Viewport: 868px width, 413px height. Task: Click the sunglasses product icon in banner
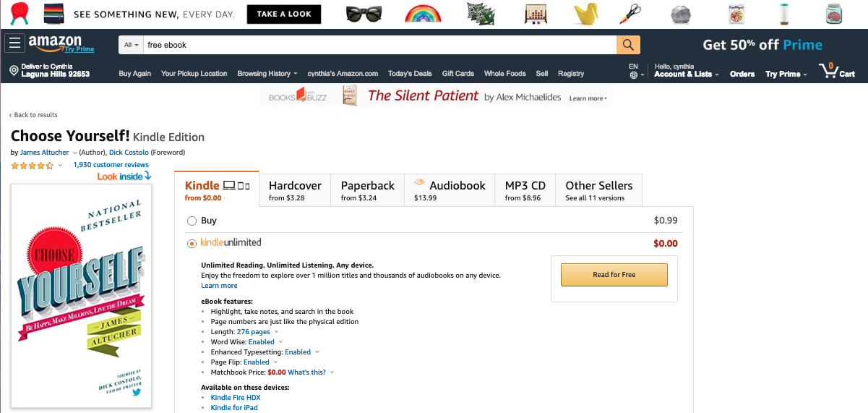point(363,14)
